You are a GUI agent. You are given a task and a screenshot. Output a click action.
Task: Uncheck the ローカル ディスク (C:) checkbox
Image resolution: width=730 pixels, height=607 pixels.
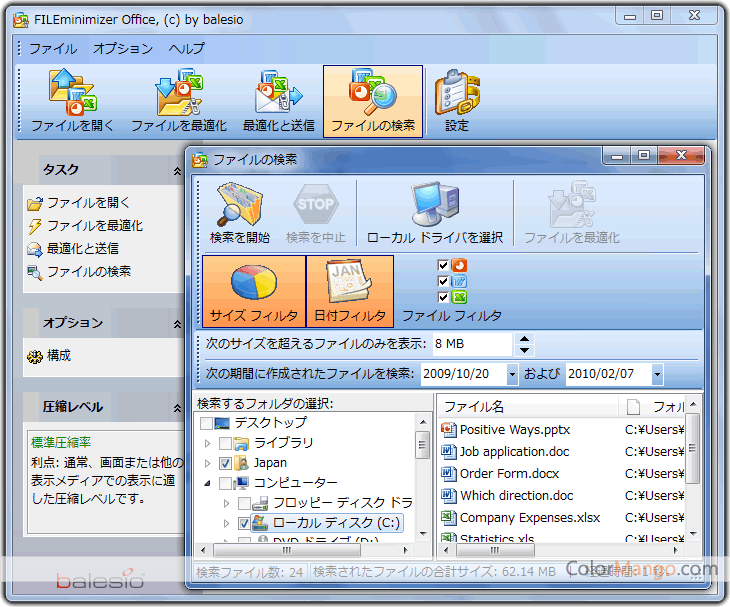pyautogui.click(x=244, y=523)
